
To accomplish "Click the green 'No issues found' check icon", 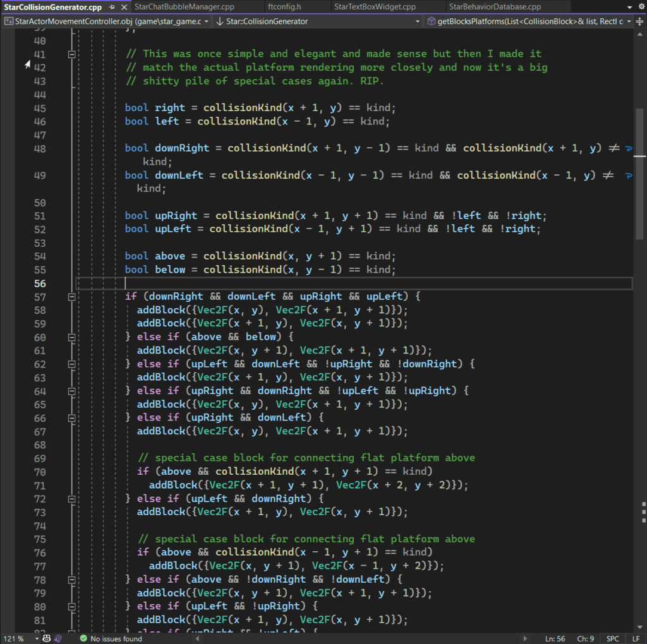I will [x=82, y=638].
